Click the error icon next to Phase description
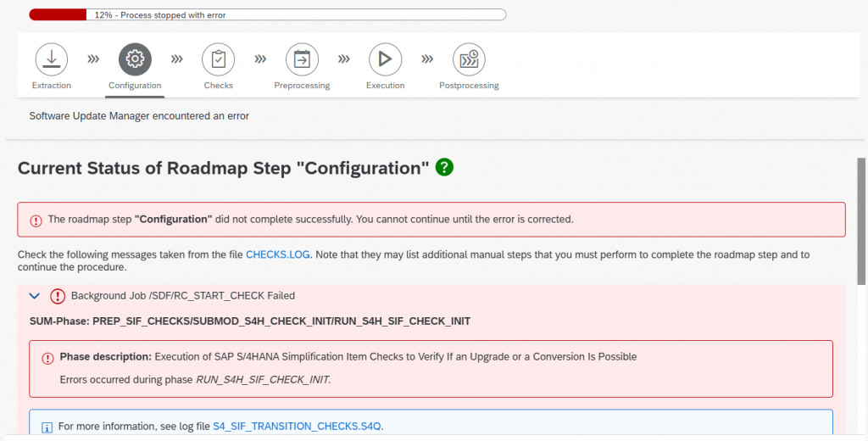 click(47, 358)
